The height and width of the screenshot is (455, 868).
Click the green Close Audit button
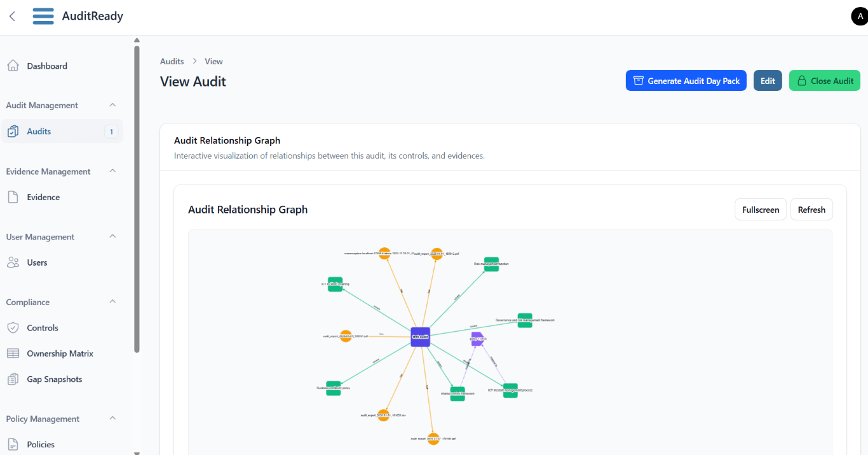(x=824, y=81)
